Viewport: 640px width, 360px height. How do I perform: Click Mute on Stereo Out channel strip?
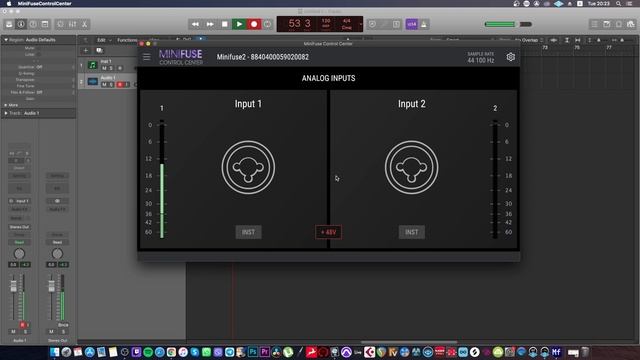(x=51, y=332)
